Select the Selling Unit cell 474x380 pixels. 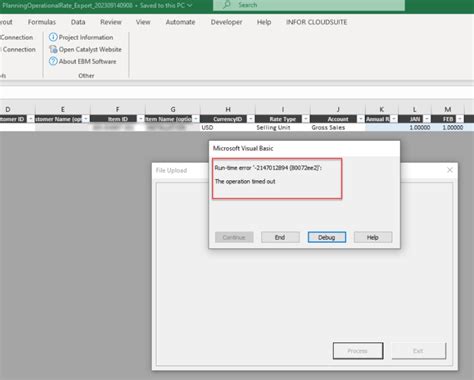pyautogui.click(x=283, y=127)
